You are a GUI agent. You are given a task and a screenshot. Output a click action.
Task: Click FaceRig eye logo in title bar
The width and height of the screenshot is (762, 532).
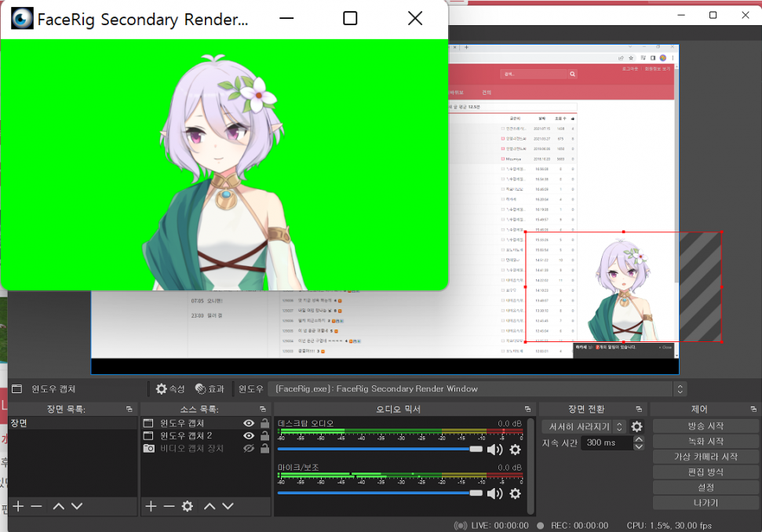point(22,19)
